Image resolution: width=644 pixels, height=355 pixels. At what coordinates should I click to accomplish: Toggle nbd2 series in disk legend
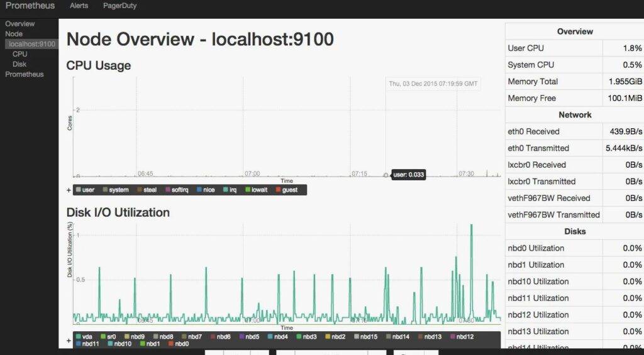click(x=335, y=337)
